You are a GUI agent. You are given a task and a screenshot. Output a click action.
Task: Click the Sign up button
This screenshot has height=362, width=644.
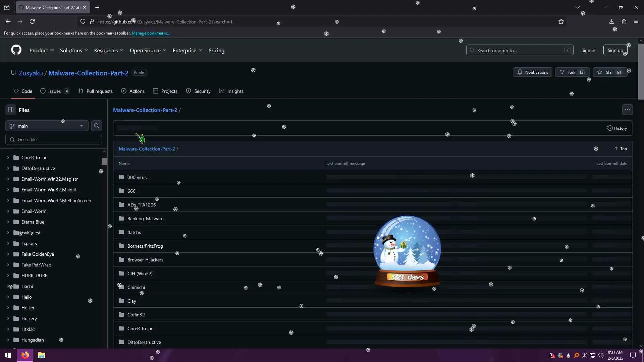[615, 50]
